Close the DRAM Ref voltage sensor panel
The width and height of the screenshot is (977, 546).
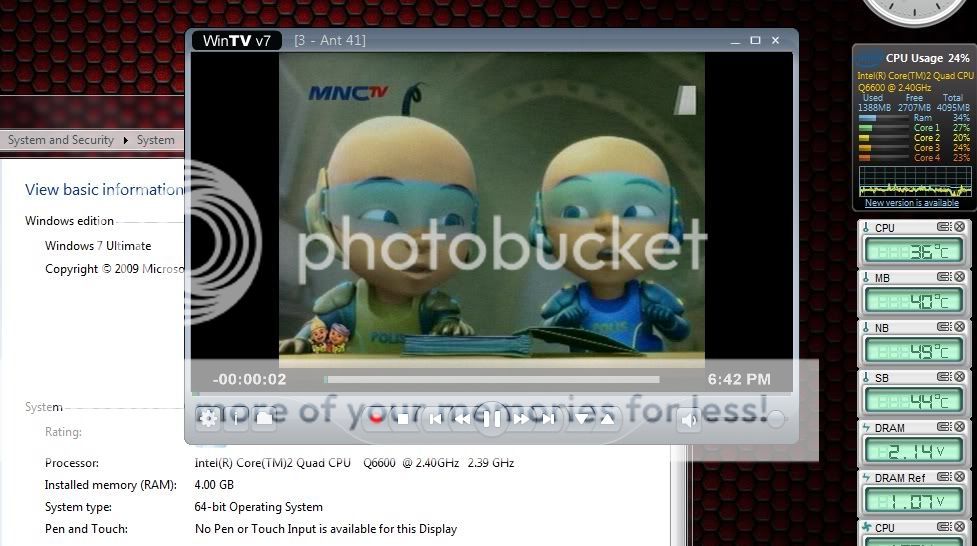coord(960,476)
